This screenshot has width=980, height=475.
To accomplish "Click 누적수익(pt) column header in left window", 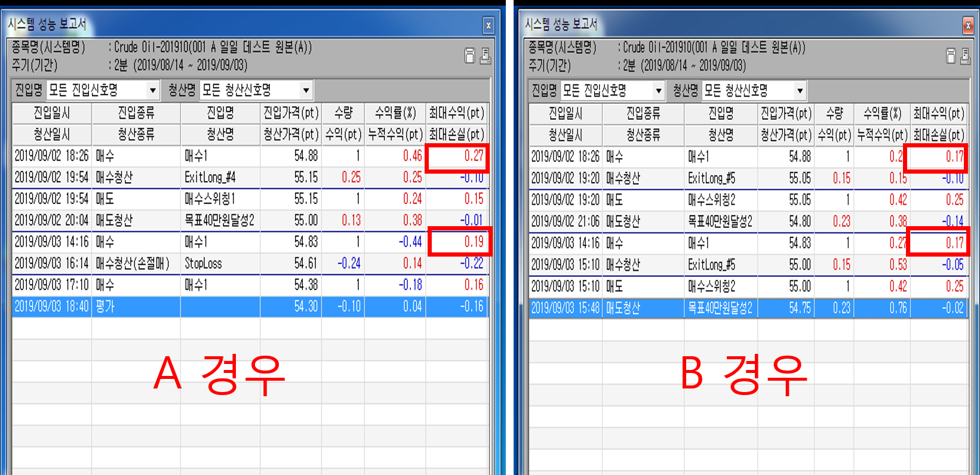I will tap(395, 134).
